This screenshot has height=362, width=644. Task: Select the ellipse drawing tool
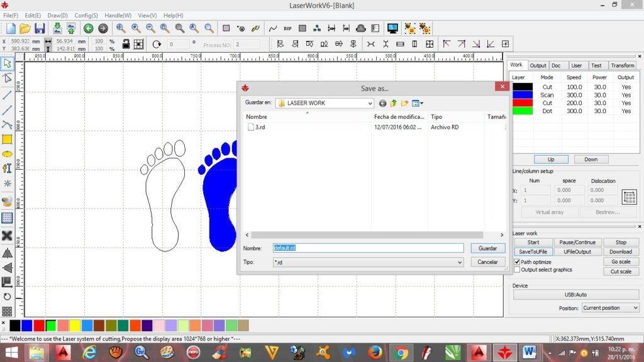[x=7, y=154]
